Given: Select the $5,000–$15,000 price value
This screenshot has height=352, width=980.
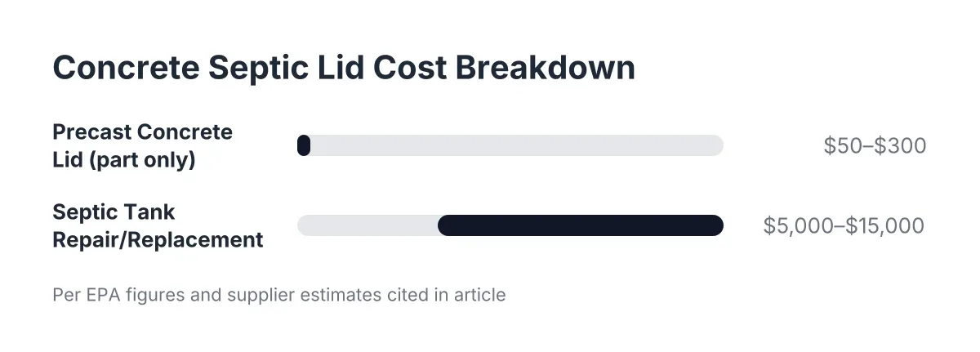Looking at the screenshot, I should point(844,226).
